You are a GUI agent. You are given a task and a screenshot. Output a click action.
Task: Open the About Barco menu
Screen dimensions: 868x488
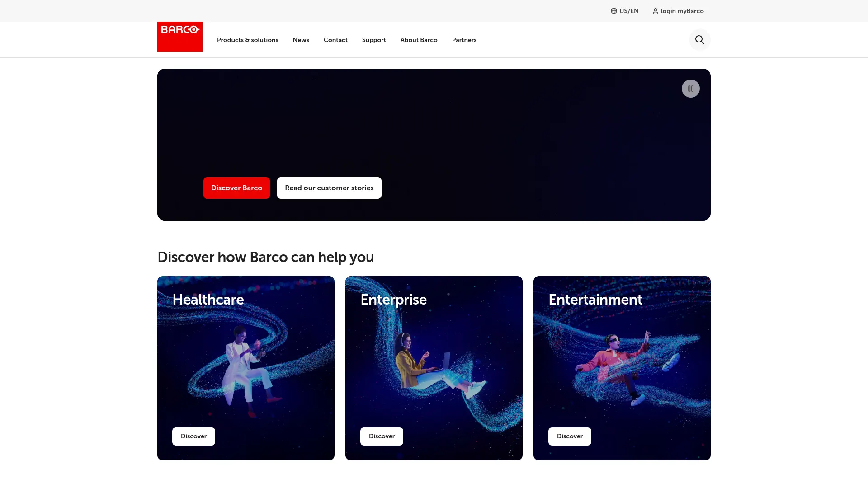pyautogui.click(x=419, y=40)
